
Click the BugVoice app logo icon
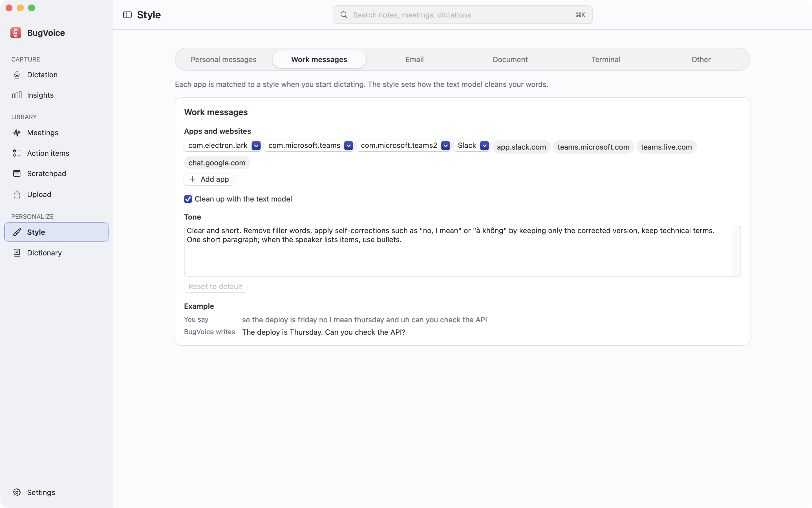(16, 32)
